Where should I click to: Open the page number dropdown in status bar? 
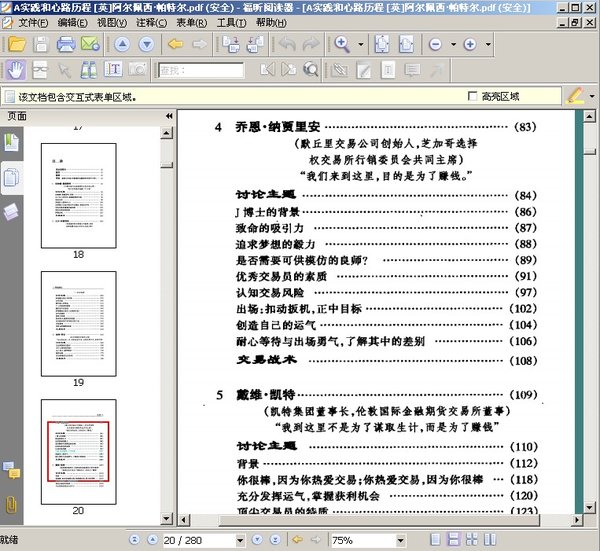click(x=240, y=541)
